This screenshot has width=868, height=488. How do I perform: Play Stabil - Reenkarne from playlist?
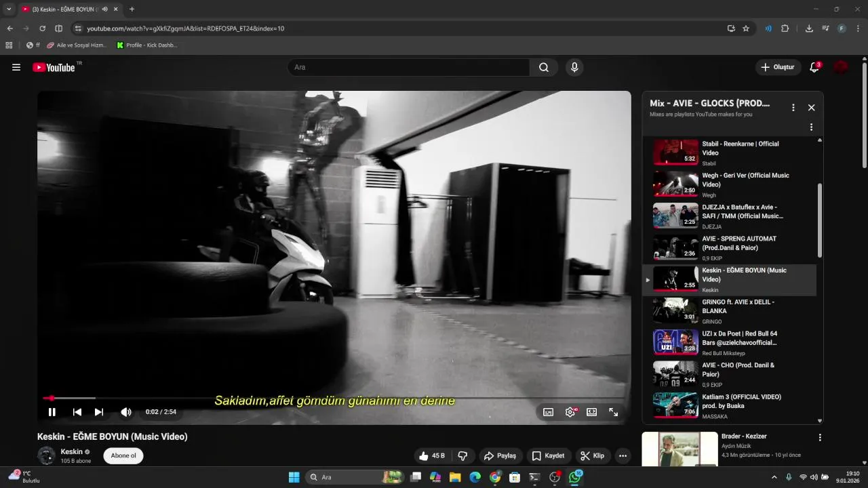(729, 152)
